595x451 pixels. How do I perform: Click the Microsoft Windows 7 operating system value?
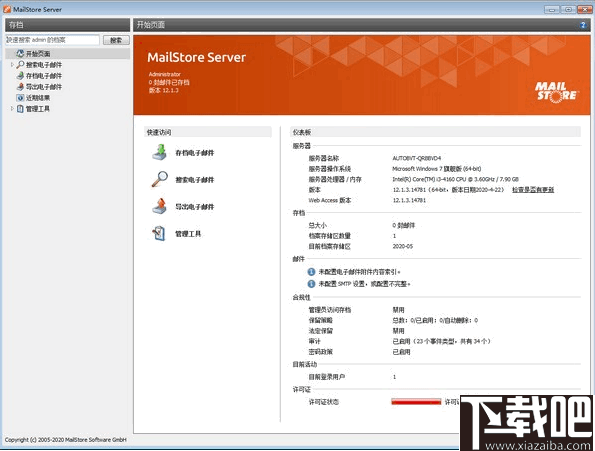point(437,168)
